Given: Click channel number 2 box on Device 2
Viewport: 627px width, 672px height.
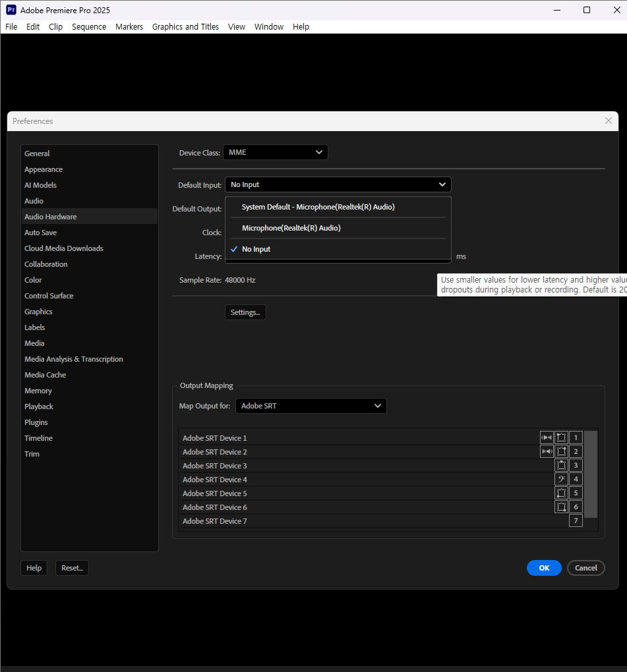Looking at the screenshot, I should pyautogui.click(x=576, y=451).
